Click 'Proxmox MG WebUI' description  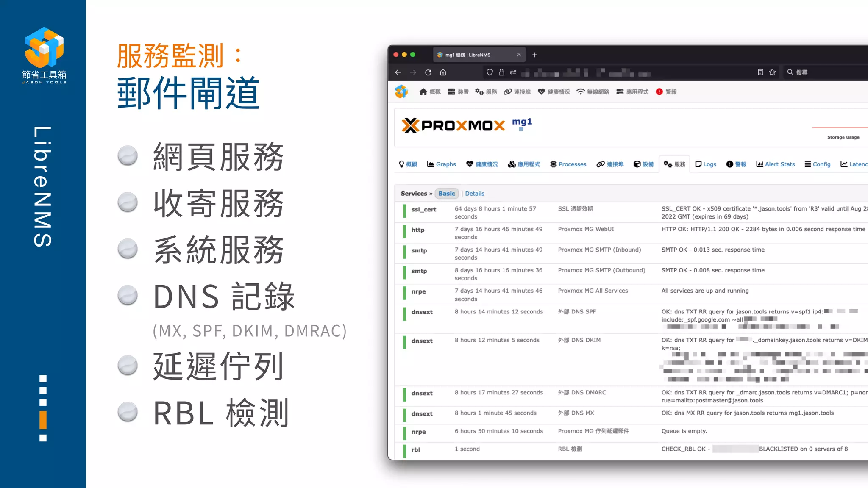(586, 229)
